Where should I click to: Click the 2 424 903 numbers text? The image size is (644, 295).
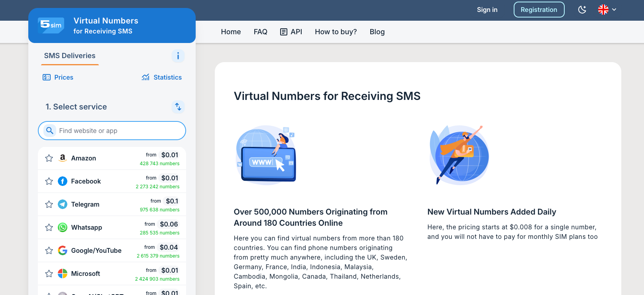click(157, 279)
